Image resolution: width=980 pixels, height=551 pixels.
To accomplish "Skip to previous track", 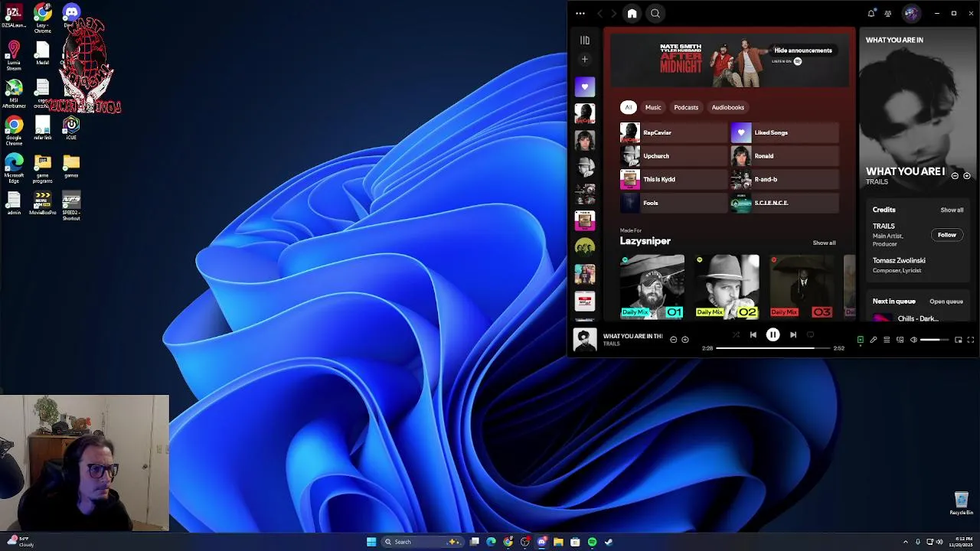I will 753,334.
